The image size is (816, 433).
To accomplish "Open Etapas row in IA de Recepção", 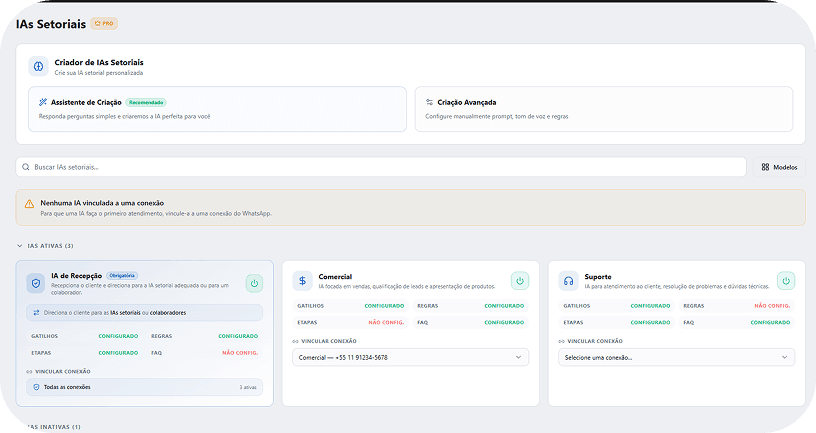I will click(84, 353).
